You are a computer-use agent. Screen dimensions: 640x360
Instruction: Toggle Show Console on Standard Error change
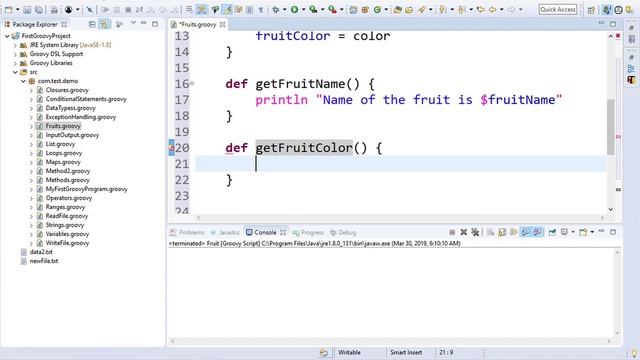tap(537, 232)
